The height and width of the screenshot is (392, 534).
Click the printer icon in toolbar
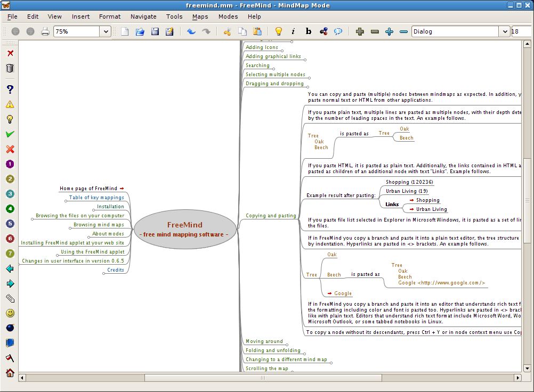(x=45, y=31)
